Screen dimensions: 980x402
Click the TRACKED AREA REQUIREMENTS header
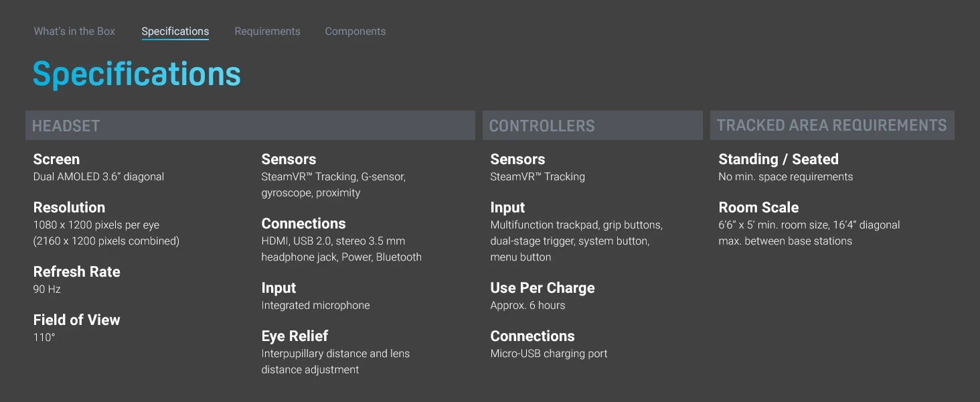point(831,125)
